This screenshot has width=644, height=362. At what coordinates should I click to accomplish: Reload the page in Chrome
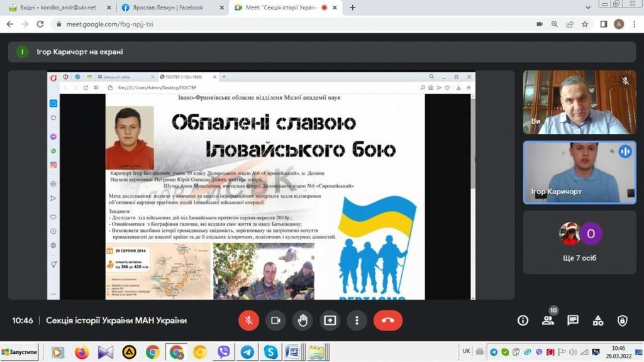point(40,24)
